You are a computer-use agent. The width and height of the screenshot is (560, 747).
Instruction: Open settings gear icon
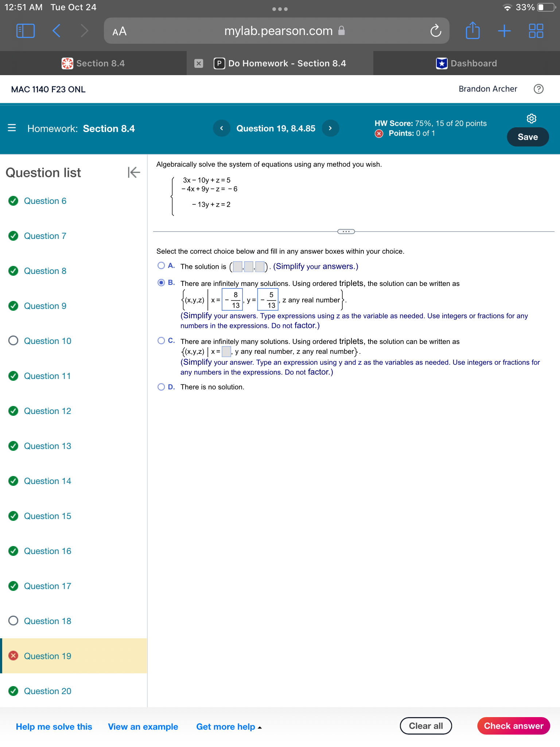coord(532,119)
